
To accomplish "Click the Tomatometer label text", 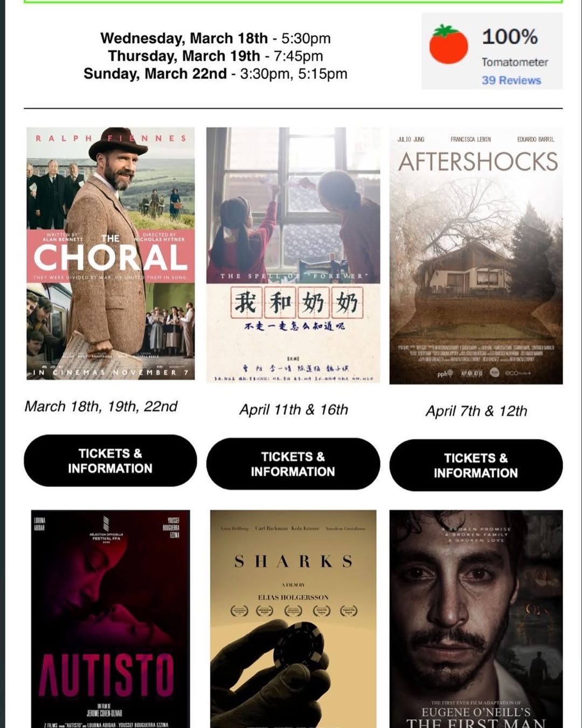I will coord(515,62).
